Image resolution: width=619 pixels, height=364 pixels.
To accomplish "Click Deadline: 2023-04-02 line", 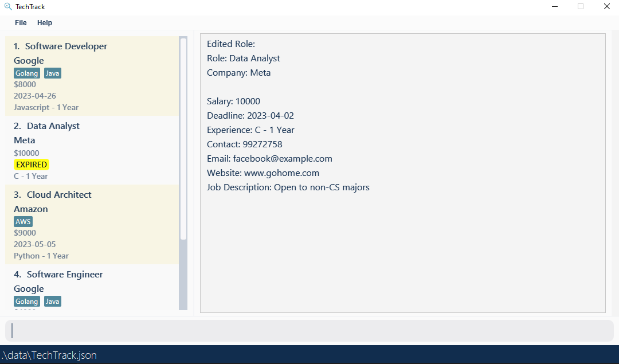I will 250,116.
